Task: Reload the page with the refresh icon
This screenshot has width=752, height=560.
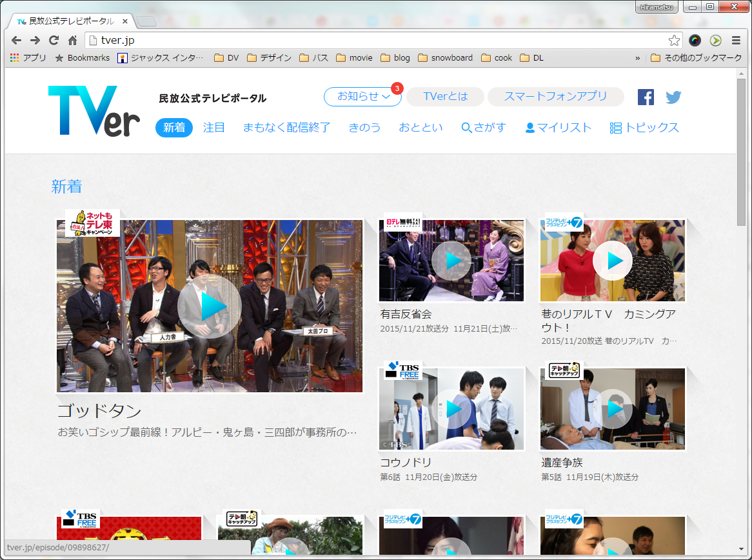Action: (54, 40)
